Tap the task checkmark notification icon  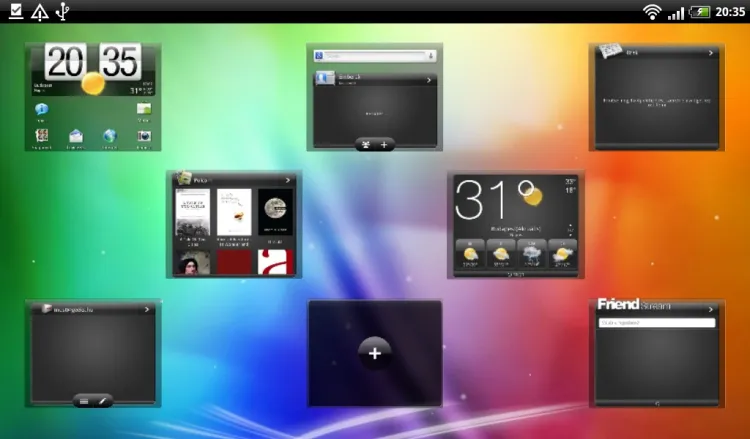pyautogui.click(x=15, y=11)
